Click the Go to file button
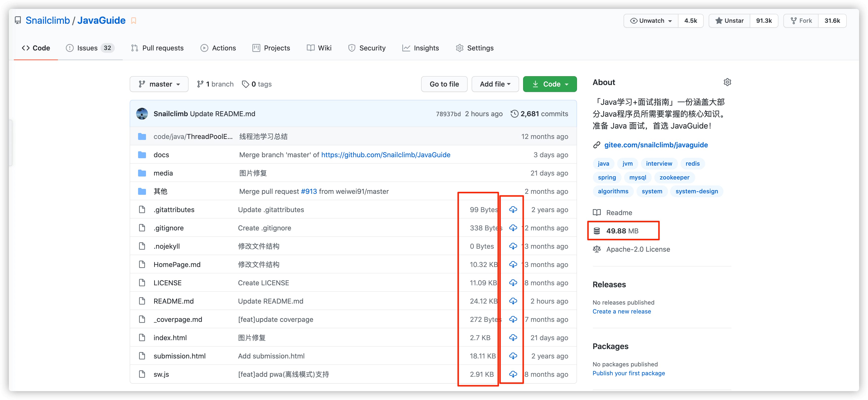The image size is (868, 400). pos(444,84)
